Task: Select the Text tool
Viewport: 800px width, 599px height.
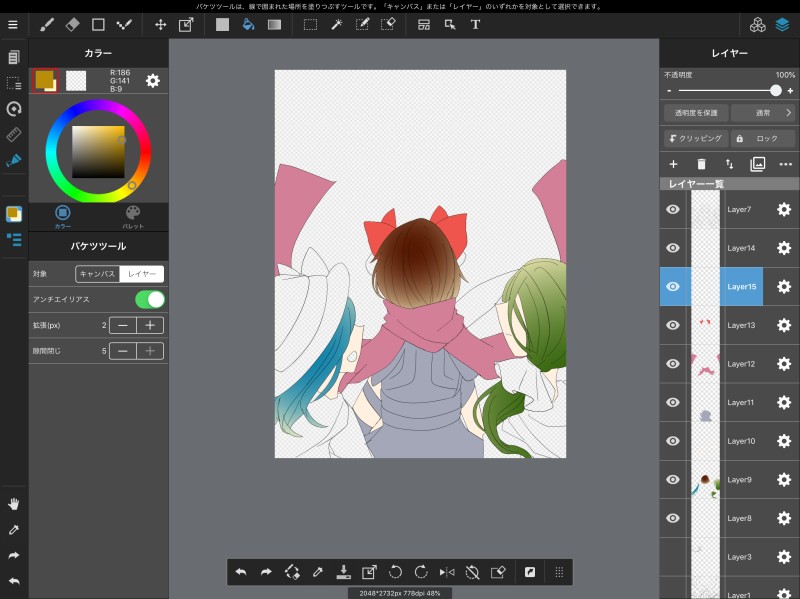Action: point(475,24)
